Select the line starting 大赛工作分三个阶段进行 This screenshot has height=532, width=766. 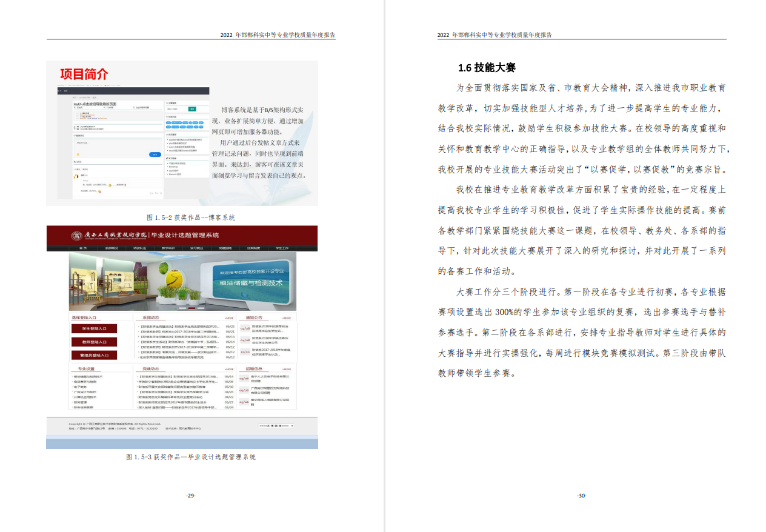pos(591,292)
